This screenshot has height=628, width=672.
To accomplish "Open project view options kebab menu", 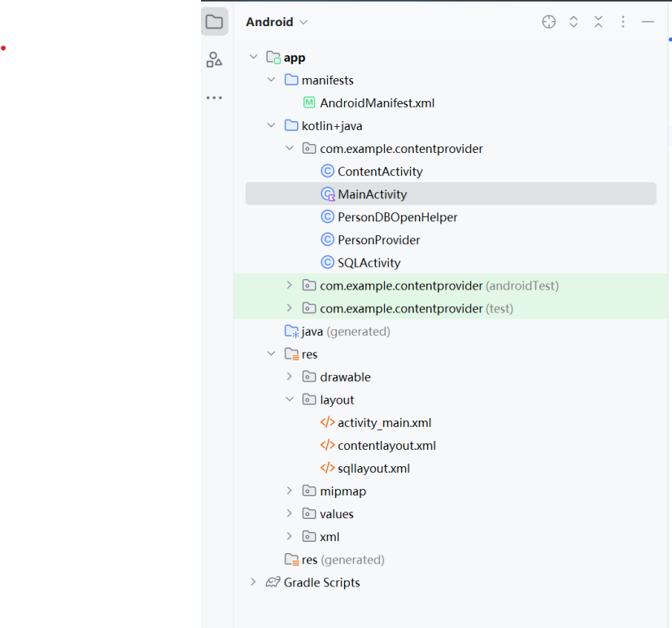I will (622, 22).
